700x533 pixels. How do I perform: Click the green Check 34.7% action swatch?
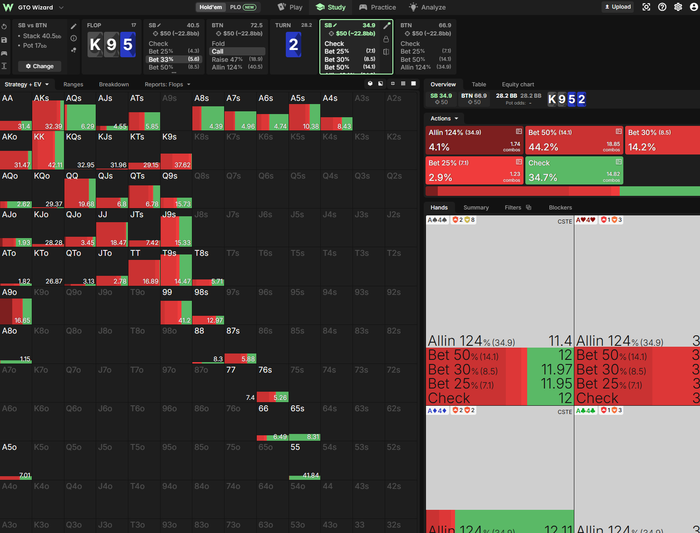574,170
